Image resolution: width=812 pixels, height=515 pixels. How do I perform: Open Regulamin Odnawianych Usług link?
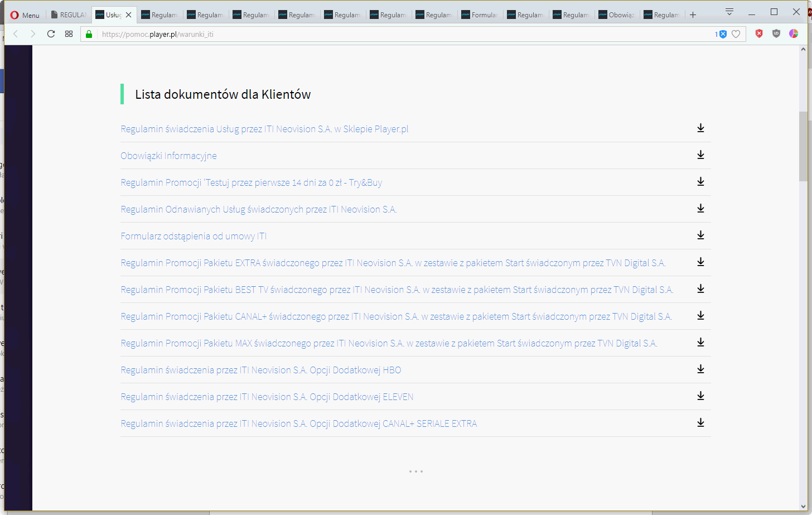(x=259, y=209)
